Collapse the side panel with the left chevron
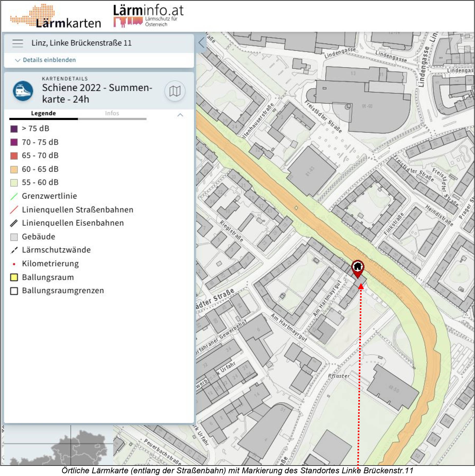This screenshot has width=475, height=476. coord(201,43)
